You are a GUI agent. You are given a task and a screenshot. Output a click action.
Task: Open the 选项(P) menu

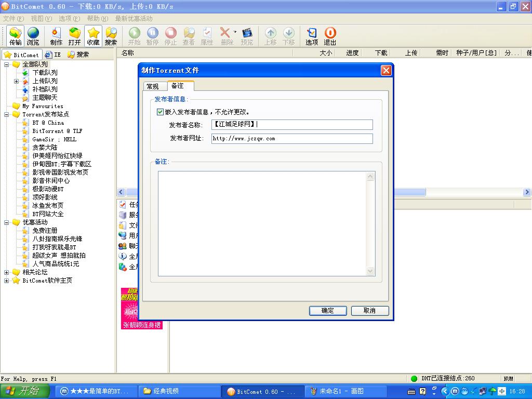point(69,19)
